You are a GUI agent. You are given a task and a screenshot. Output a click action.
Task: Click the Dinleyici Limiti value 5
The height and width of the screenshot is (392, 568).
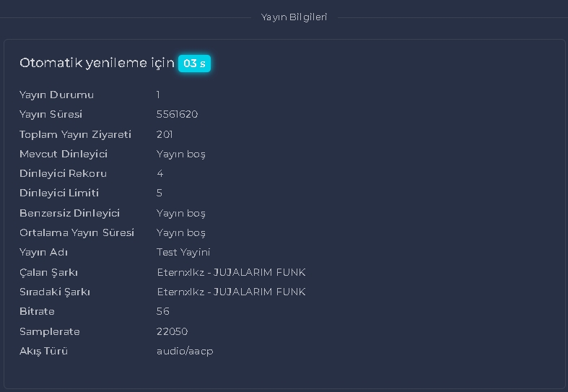[x=160, y=193]
